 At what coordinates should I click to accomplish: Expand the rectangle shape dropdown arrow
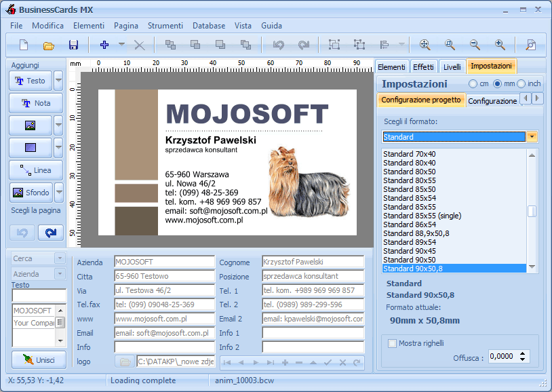click(x=58, y=148)
